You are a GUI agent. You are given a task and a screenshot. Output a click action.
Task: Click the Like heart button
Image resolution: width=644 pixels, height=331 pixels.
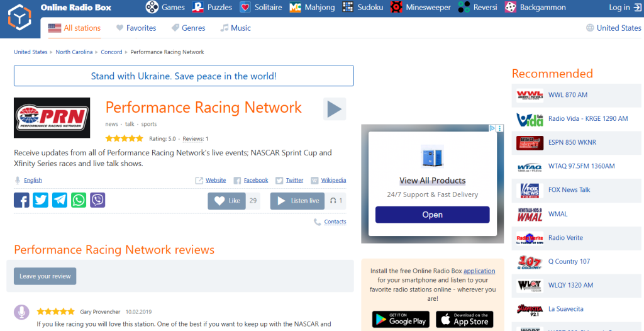226,201
